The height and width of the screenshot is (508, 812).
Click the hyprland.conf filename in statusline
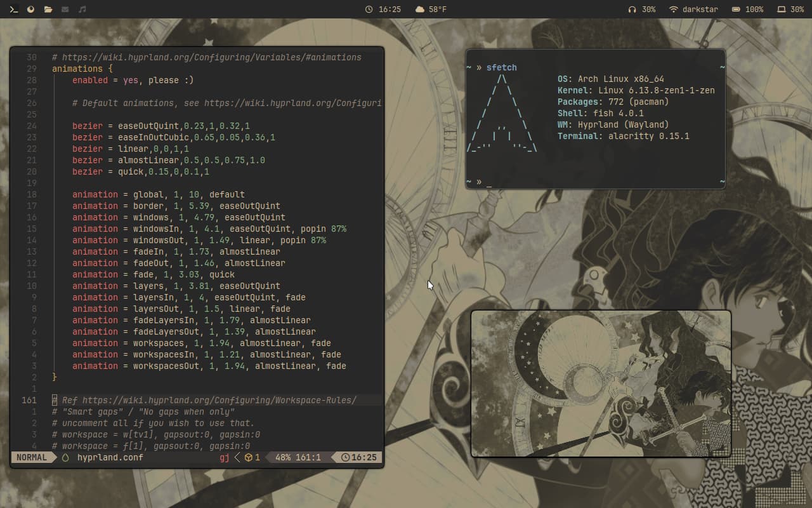pos(110,457)
